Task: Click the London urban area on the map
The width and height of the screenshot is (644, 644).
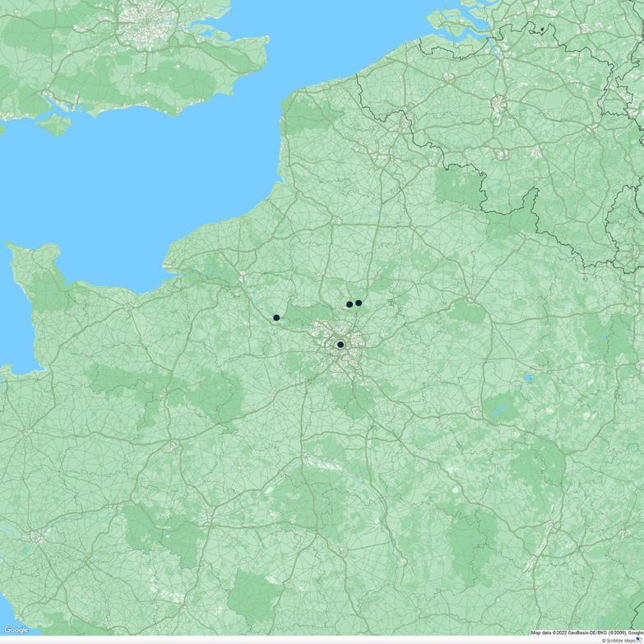Action: [x=148, y=25]
